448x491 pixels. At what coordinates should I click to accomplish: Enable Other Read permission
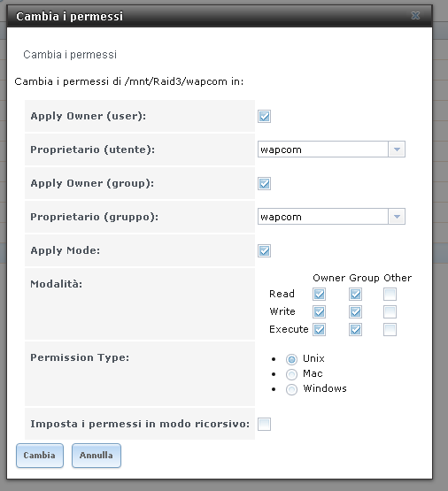390,294
